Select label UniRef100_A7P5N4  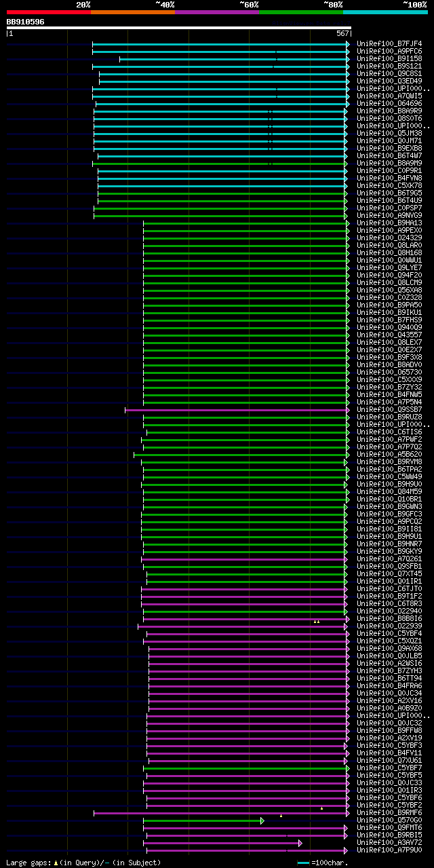click(389, 402)
